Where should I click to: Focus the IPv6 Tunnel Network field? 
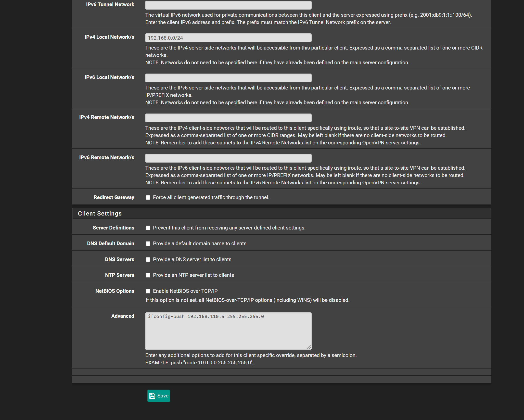(228, 5)
